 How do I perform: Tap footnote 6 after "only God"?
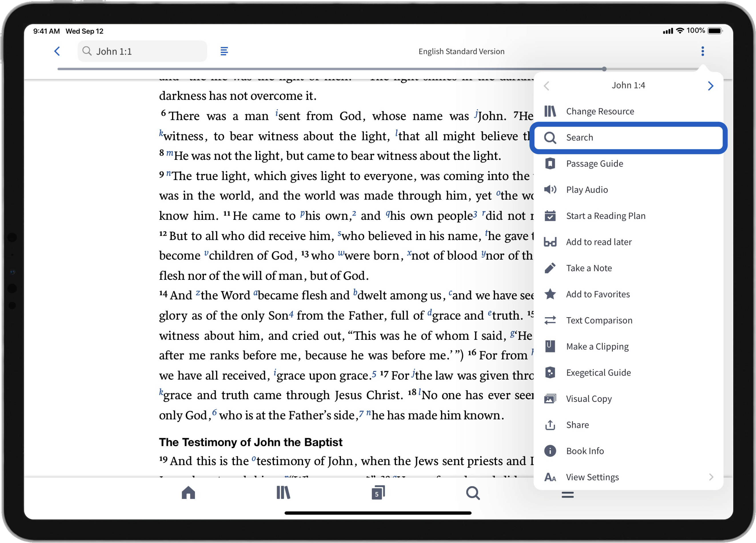pyautogui.click(x=214, y=413)
